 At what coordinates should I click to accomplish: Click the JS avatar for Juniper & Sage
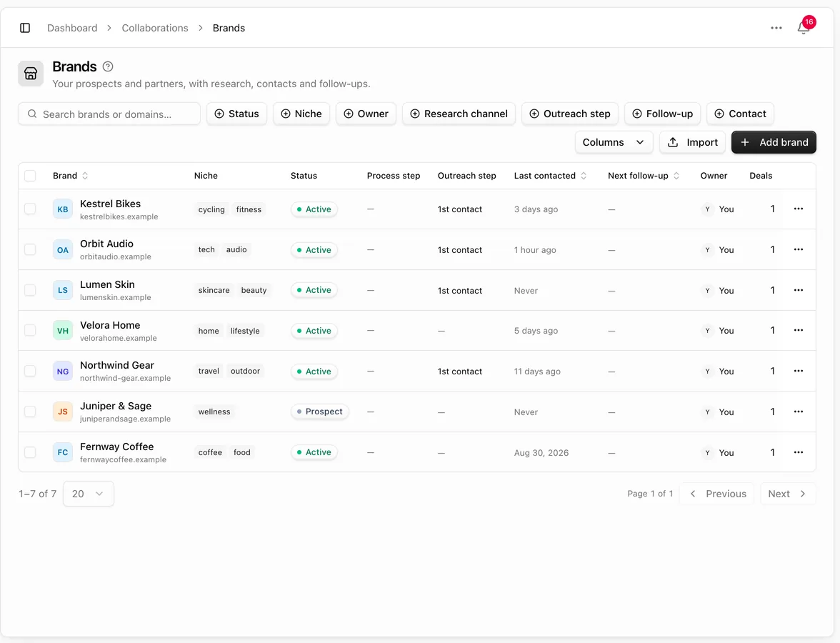[x=63, y=412]
